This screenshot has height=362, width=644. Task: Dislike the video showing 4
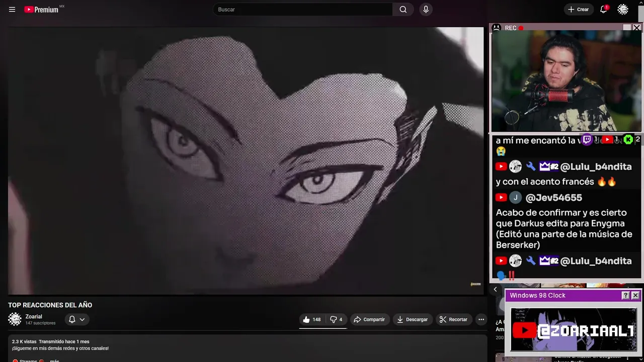click(x=336, y=319)
